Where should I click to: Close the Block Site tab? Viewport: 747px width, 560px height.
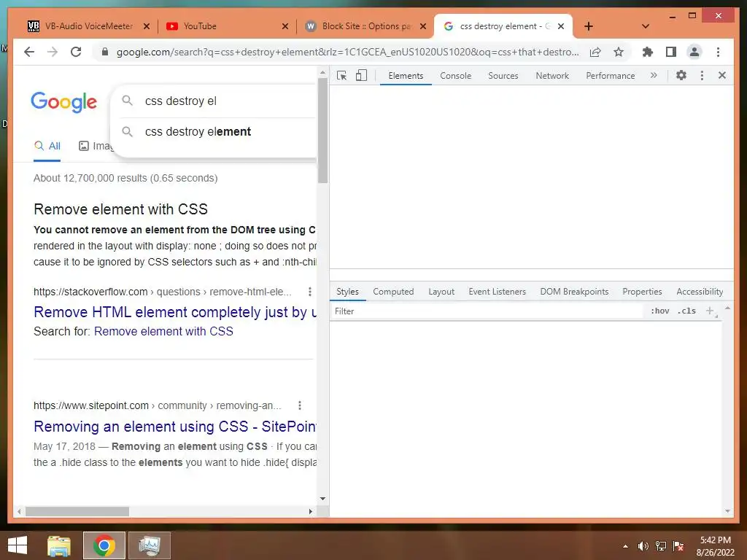click(423, 26)
